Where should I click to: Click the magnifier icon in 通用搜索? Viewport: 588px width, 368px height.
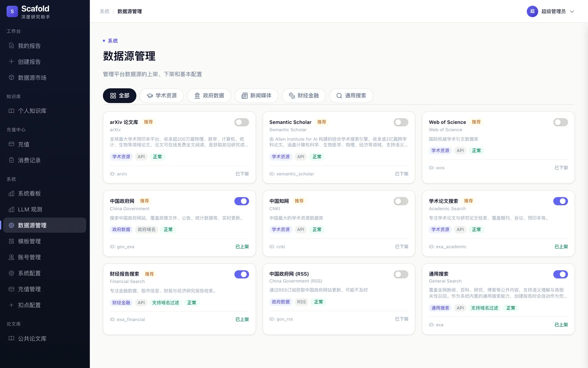[339, 96]
